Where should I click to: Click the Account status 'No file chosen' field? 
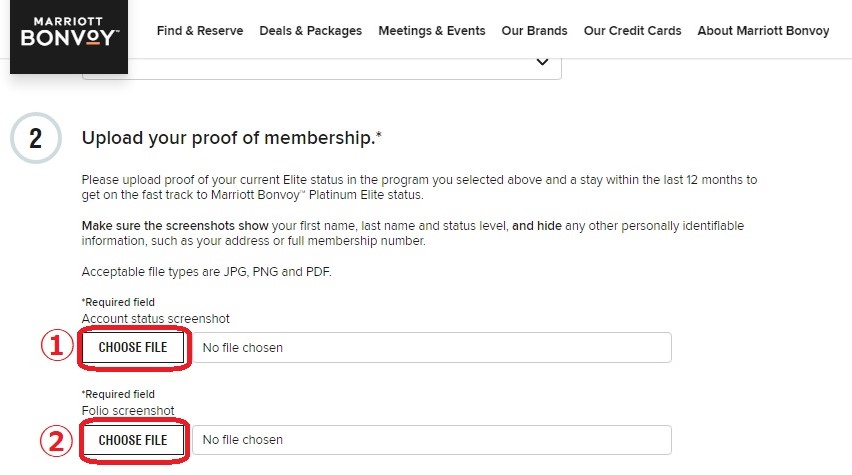coord(432,347)
